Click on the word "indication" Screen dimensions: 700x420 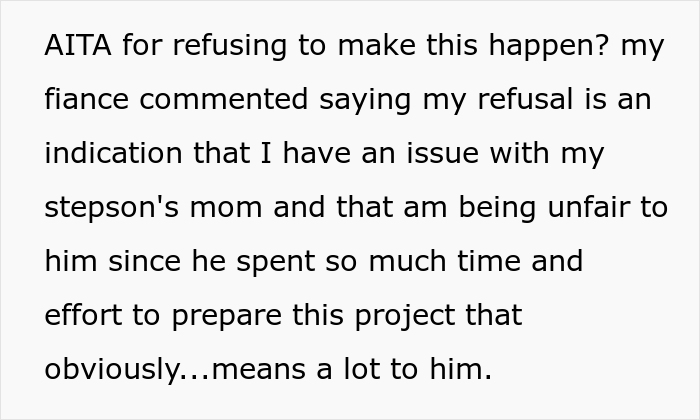tap(113, 153)
